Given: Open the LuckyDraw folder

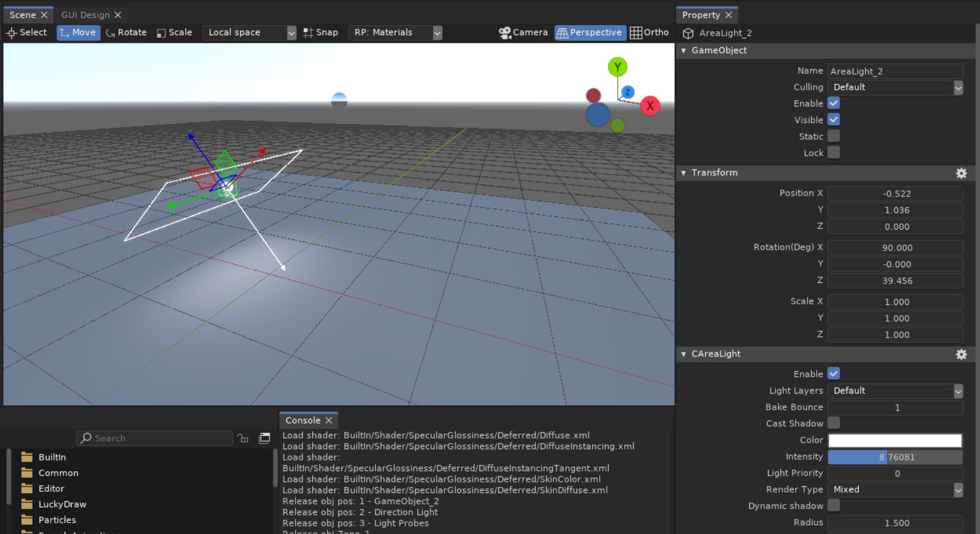Looking at the screenshot, I should [x=54, y=505].
